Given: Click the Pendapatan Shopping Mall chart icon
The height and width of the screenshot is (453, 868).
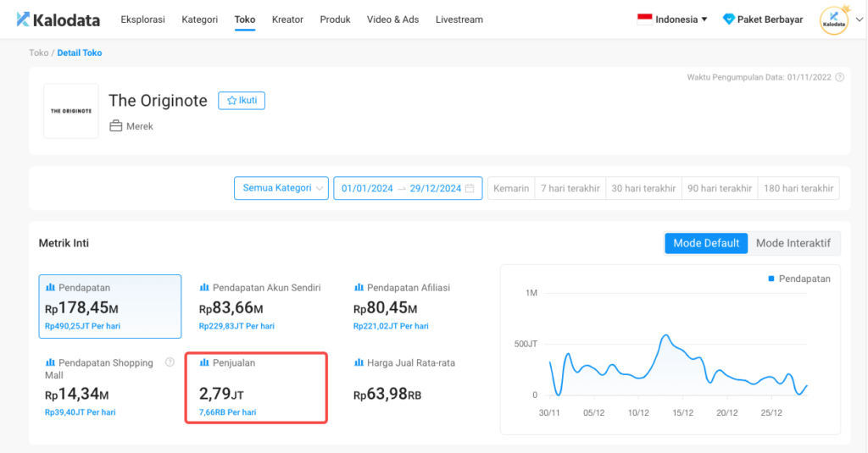Looking at the screenshot, I should 50,363.
